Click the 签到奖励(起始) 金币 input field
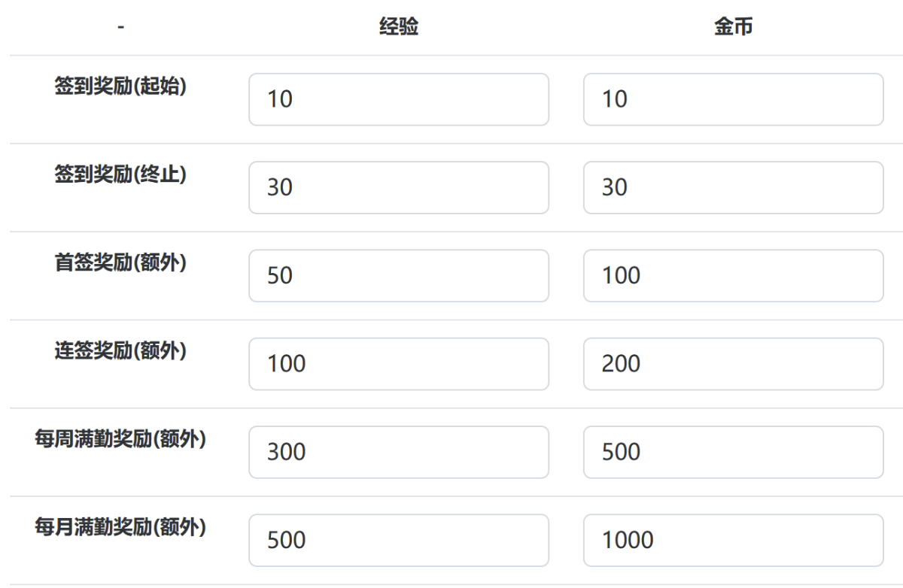The width and height of the screenshot is (903, 588). 733,99
